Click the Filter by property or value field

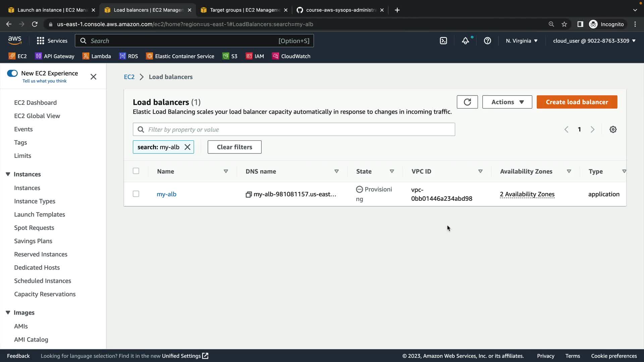299,129
